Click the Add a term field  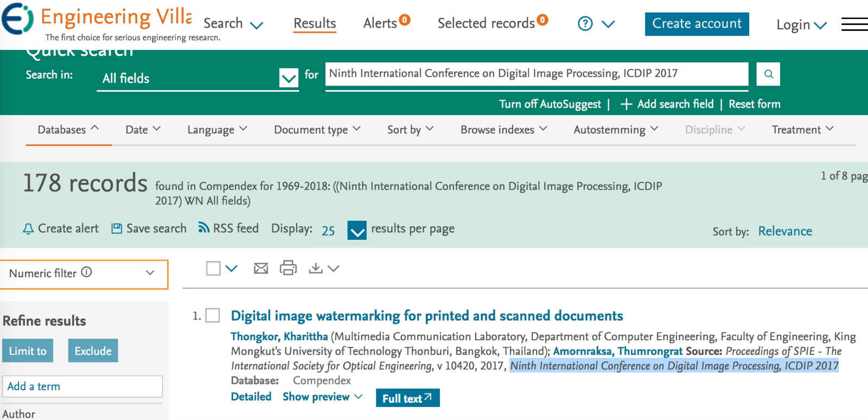pyautogui.click(x=82, y=386)
